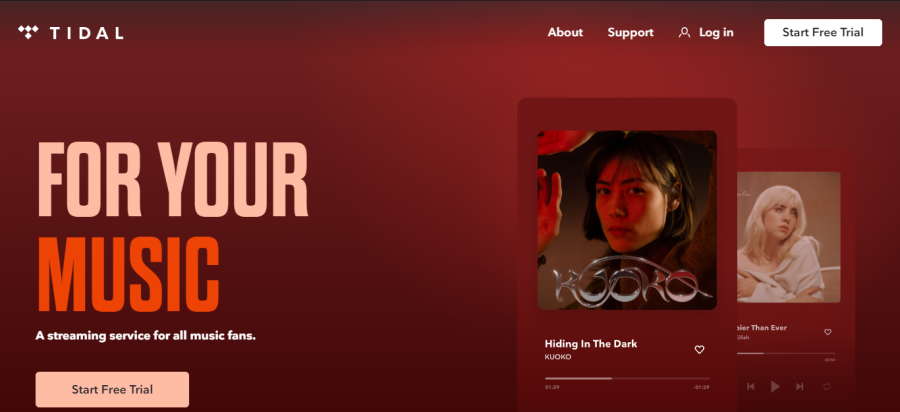Screen dimensions: 900x412
Task: Click the play button on the background player card
Action: [x=775, y=387]
